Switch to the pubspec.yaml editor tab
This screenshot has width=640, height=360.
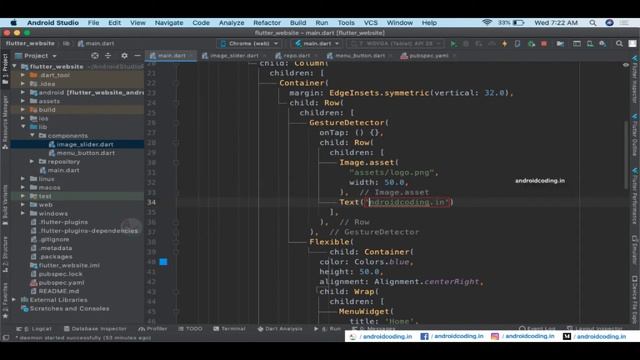coord(428,56)
